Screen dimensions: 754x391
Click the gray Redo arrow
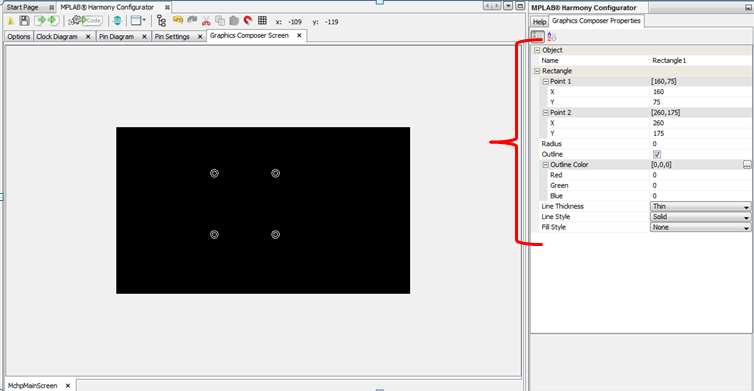[x=192, y=20]
